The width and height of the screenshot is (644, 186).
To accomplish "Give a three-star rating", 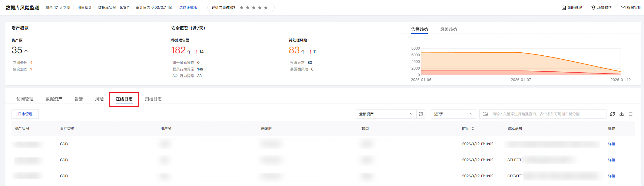I will click(254, 8).
